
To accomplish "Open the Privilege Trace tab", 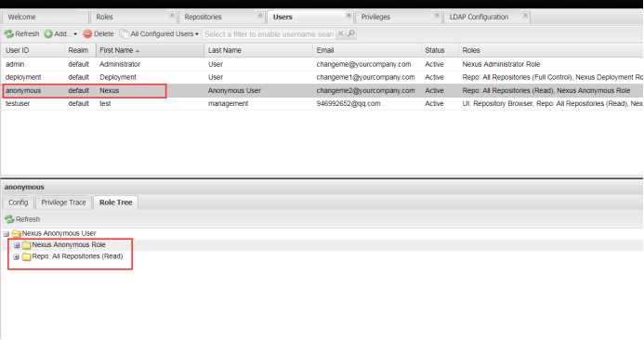I will click(x=64, y=203).
